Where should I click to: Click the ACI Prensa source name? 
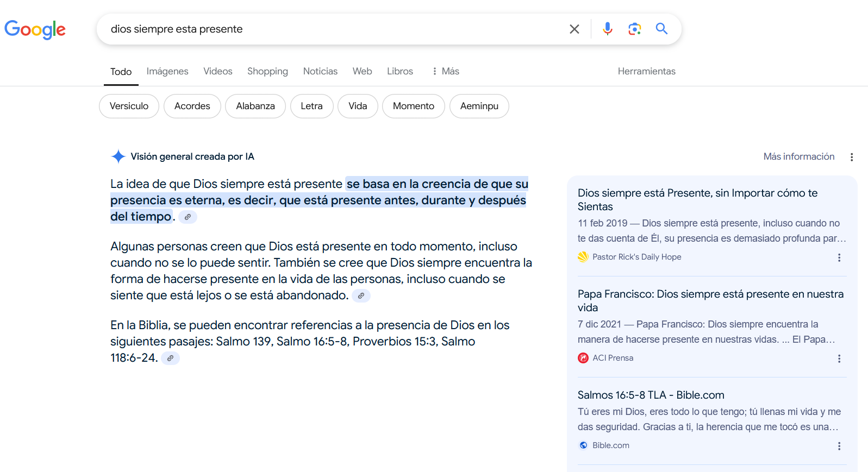point(613,358)
